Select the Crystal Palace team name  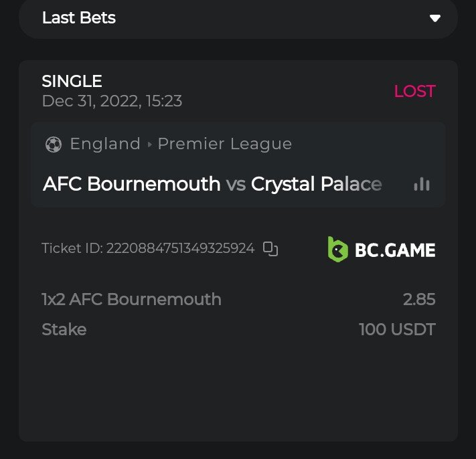(316, 184)
